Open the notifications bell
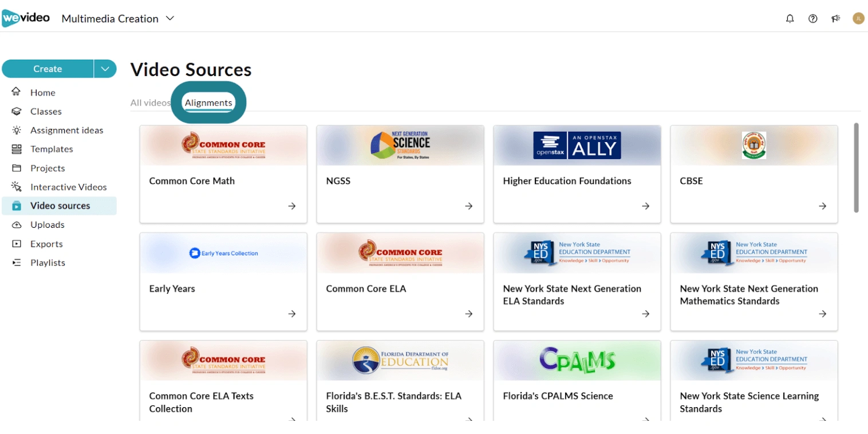This screenshot has height=434, width=868. (x=790, y=18)
